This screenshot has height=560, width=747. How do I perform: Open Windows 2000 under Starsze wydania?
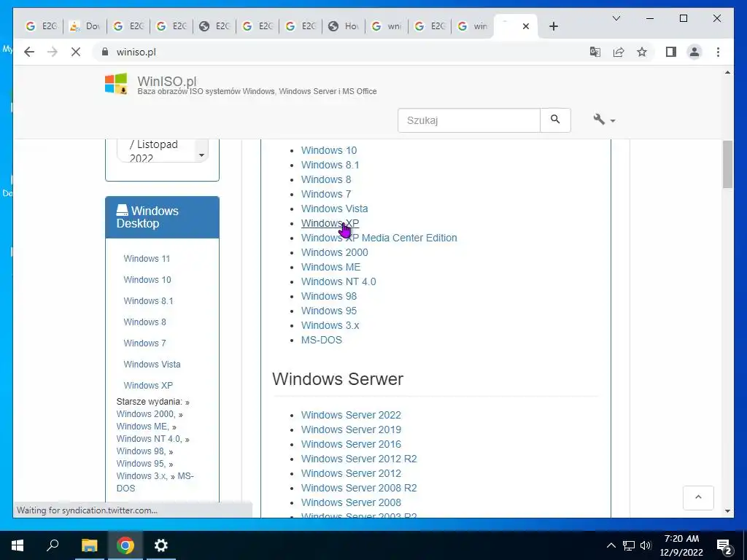(146, 414)
